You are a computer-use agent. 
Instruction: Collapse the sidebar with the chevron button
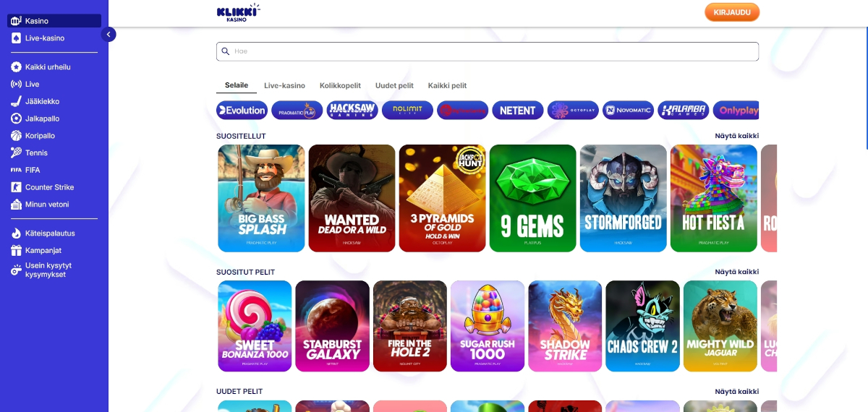(109, 34)
